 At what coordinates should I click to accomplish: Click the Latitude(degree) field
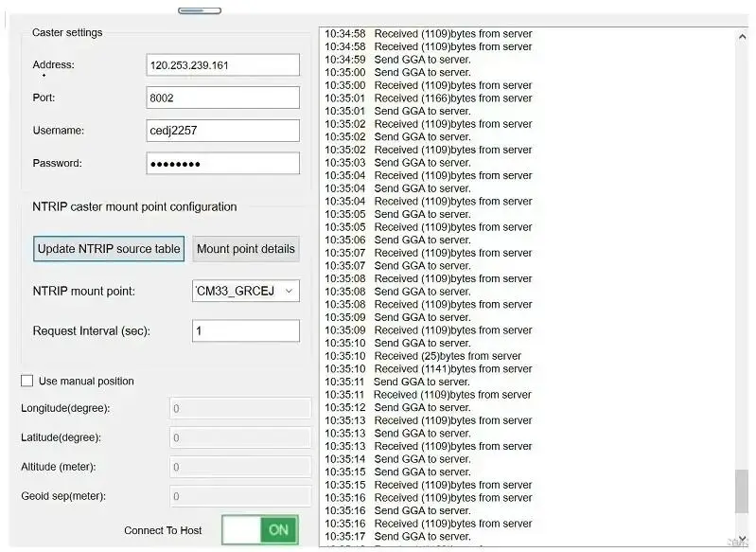[x=240, y=437]
